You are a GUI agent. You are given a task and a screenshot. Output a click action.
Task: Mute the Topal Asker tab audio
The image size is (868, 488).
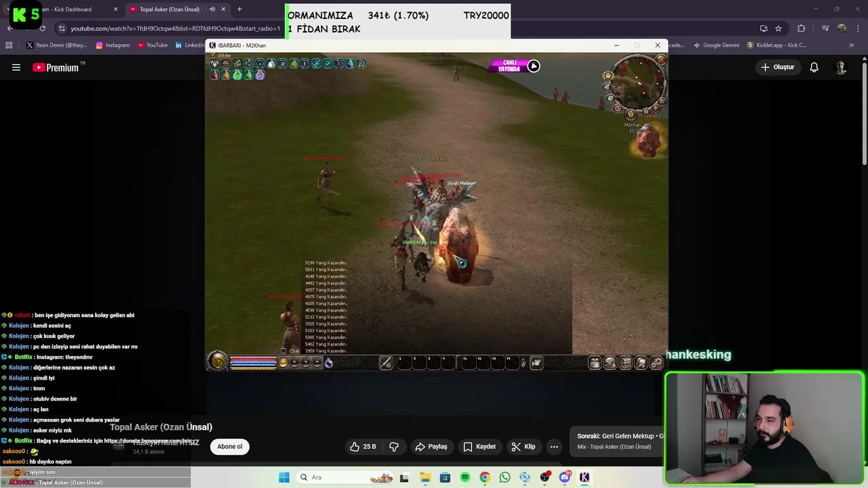pyautogui.click(x=212, y=9)
